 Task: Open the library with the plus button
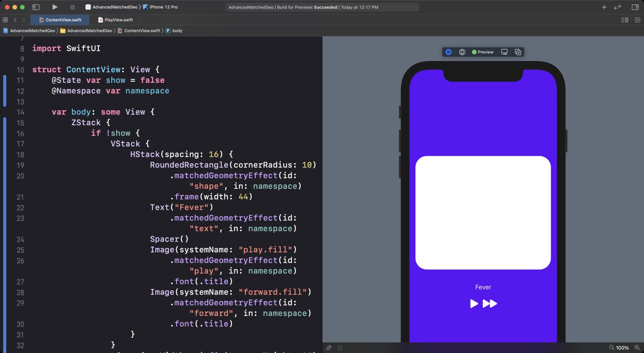(x=604, y=7)
